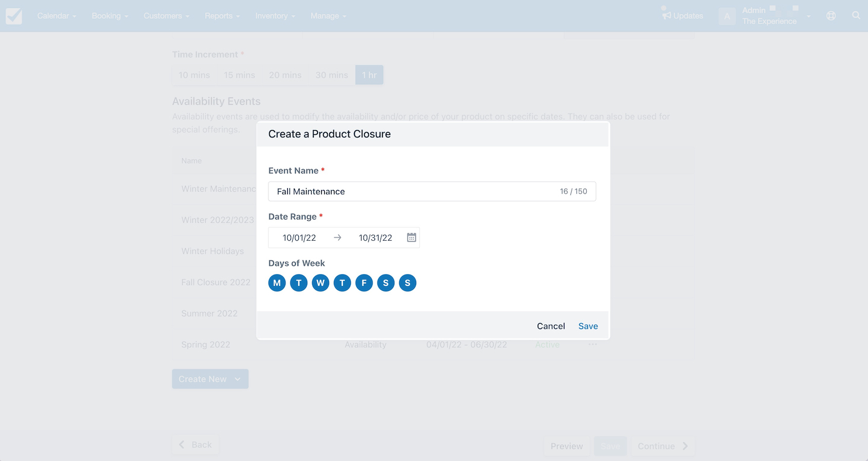Select 1 hr time increment
Screen dimensions: 868x461
click(369, 75)
